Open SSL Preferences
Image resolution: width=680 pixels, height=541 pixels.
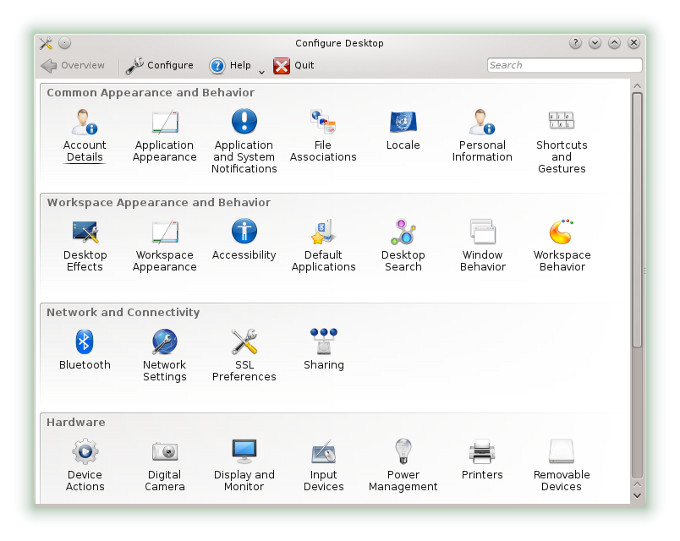(x=244, y=356)
